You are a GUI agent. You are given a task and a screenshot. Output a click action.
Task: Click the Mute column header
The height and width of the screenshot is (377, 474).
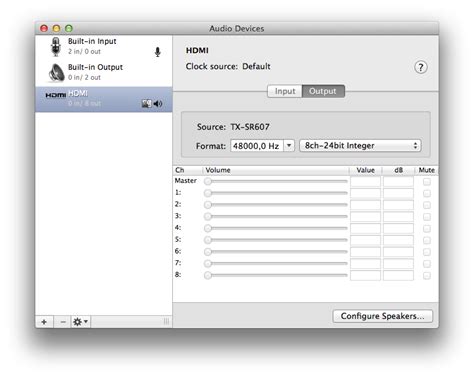pyautogui.click(x=427, y=170)
